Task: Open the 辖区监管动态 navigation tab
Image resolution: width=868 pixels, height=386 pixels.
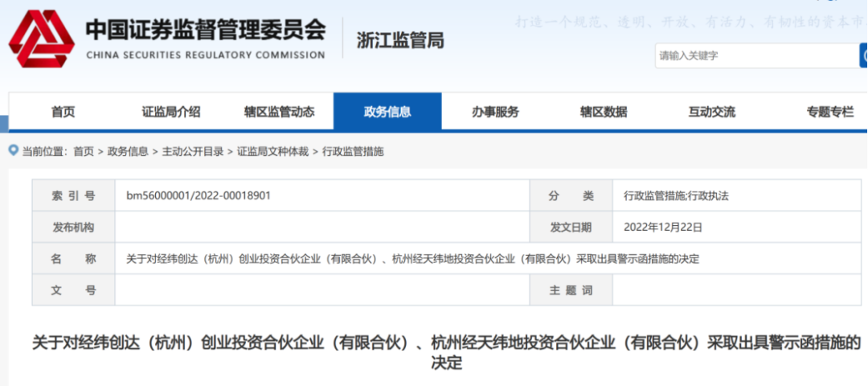Action: tap(280, 112)
